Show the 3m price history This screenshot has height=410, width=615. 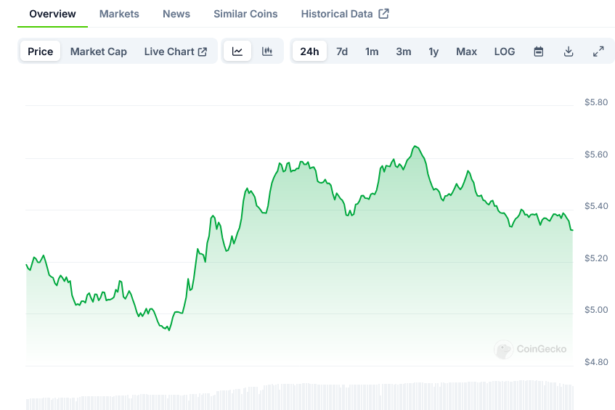403,51
